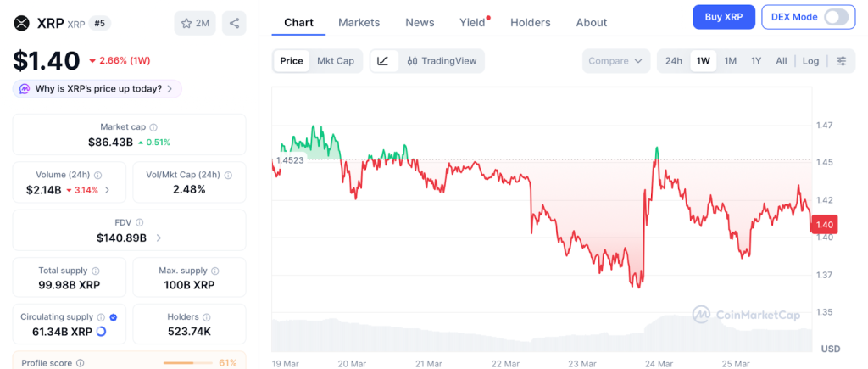Open "Why is XRP's price up today?"
Image resolution: width=868 pixels, height=369 pixels.
coord(97,88)
